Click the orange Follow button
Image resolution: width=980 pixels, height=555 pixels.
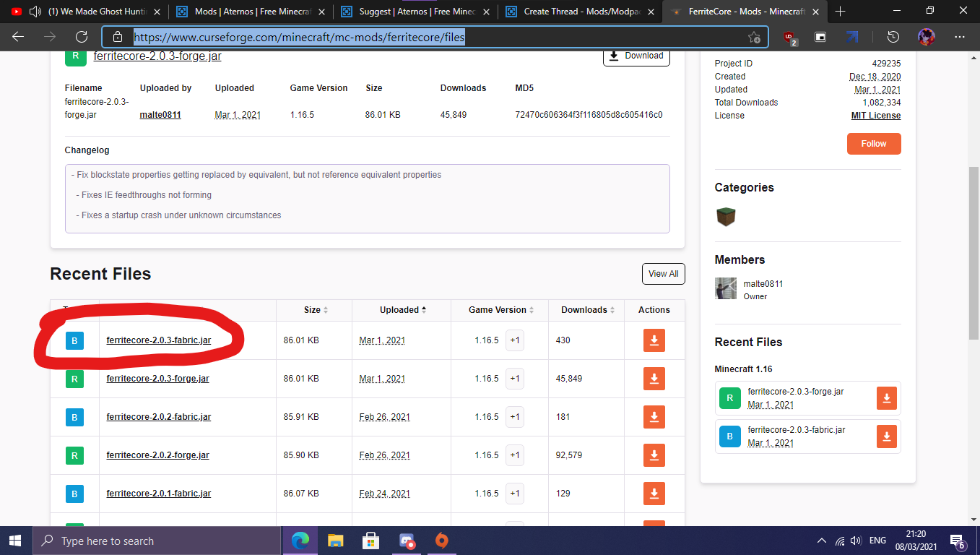(874, 144)
